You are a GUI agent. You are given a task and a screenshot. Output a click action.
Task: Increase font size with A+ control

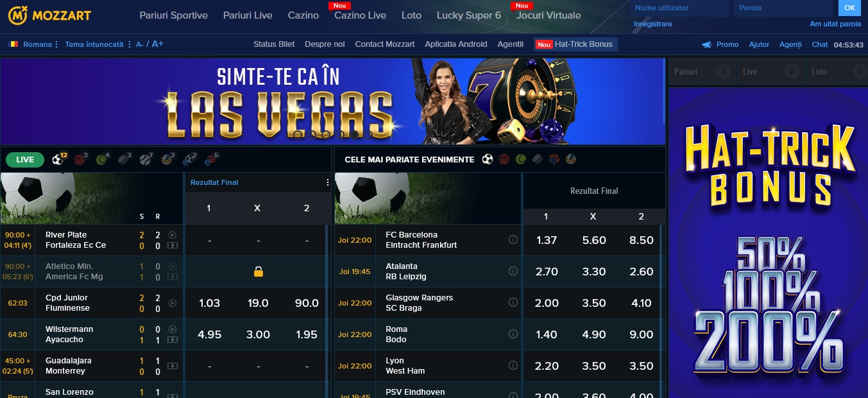coord(157,44)
